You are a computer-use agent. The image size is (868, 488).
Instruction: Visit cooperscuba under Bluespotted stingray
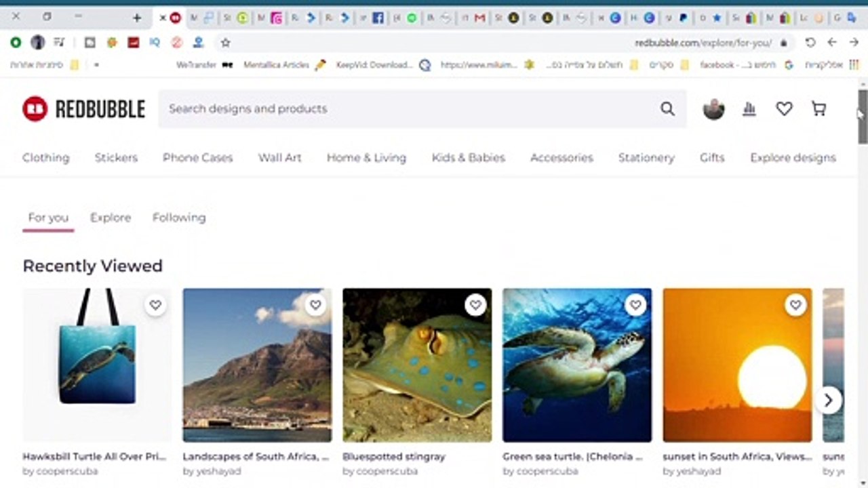380,471
